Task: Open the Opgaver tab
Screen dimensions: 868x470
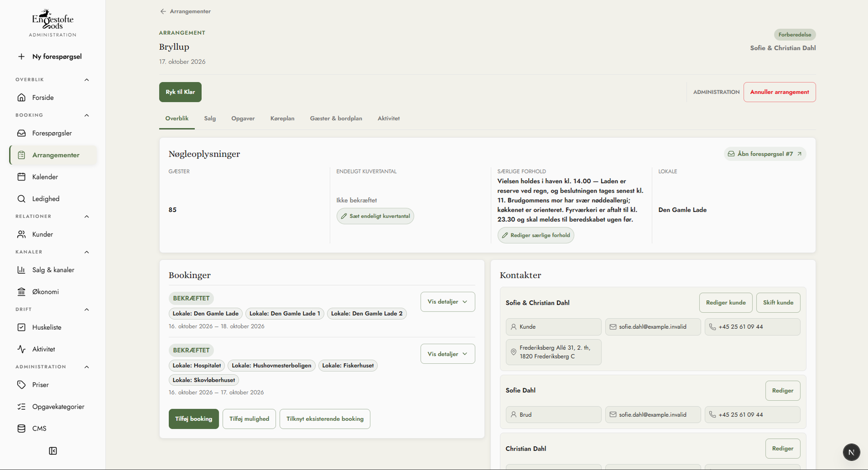Action: point(243,118)
